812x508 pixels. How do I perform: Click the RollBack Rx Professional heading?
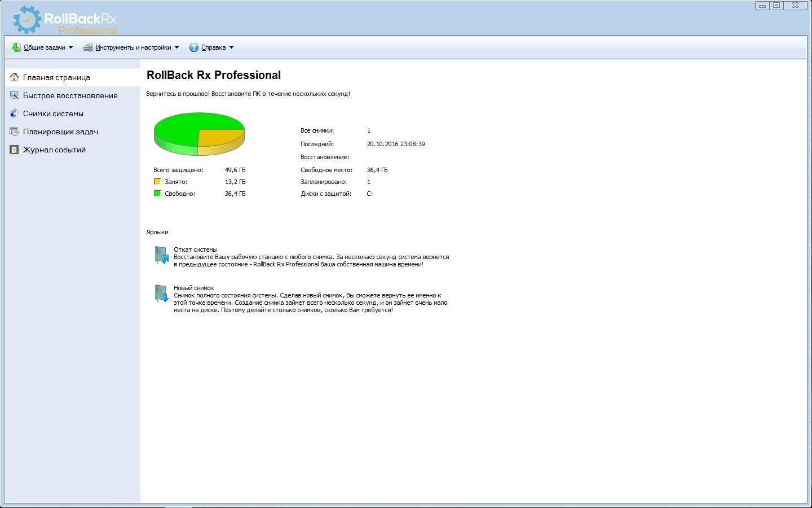[x=214, y=75]
